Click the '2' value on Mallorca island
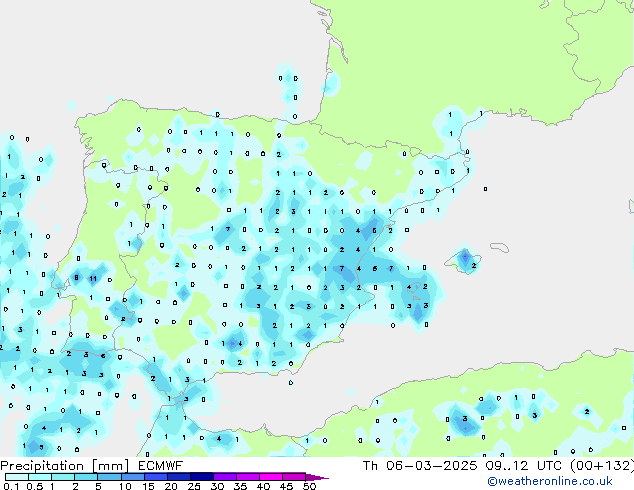The height and width of the screenshot is (490, 634). pos(473,266)
